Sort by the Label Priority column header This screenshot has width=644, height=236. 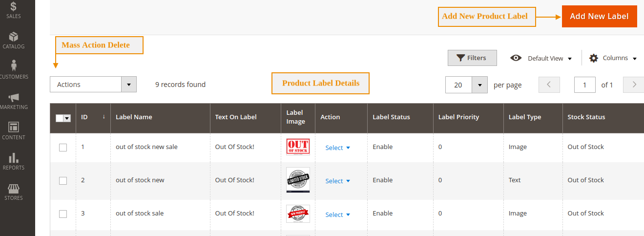click(x=458, y=117)
